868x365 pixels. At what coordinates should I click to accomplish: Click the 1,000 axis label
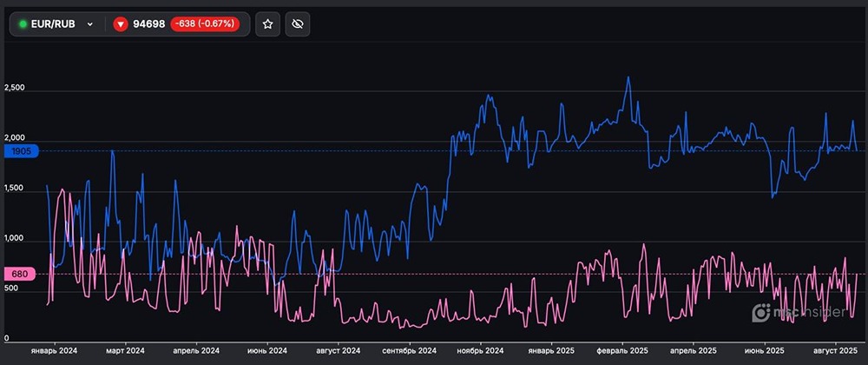coord(14,239)
